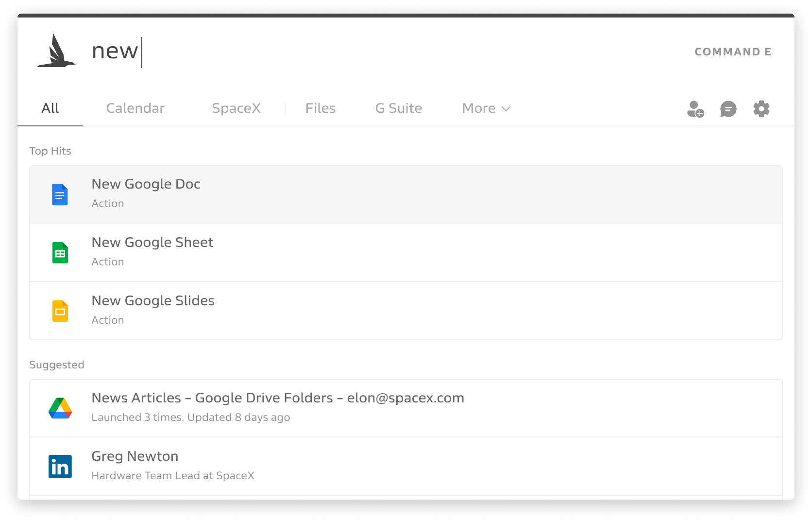Image resolution: width=812 pixels, height=521 pixels.
Task: Open settings gear icon
Action: tap(761, 109)
